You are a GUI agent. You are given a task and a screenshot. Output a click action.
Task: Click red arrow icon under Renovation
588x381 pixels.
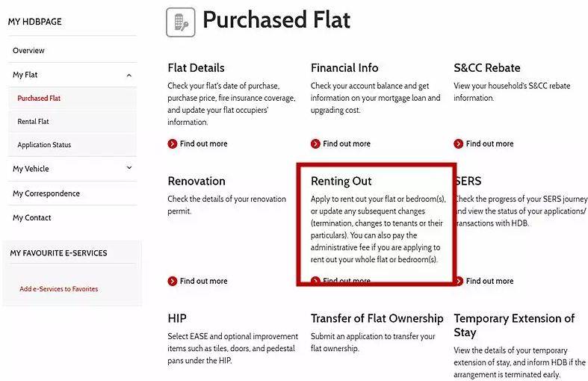tap(173, 281)
